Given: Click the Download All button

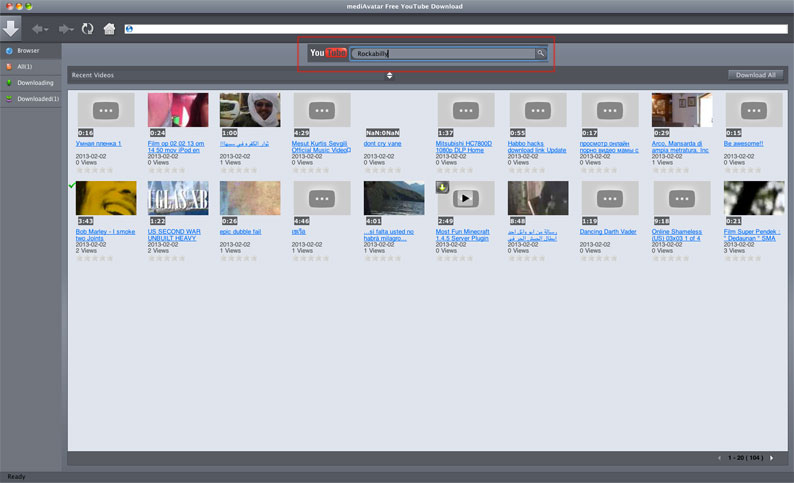Looking at the screenshot, I should (x=755, y=75).
